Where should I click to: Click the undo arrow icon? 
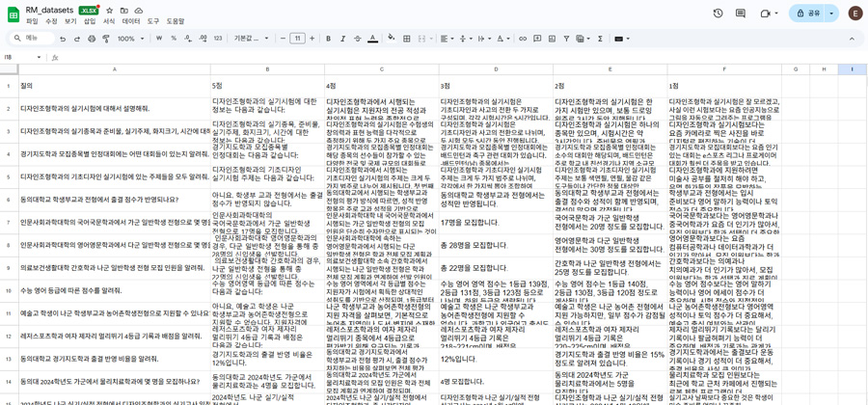(x=63, y=39)
